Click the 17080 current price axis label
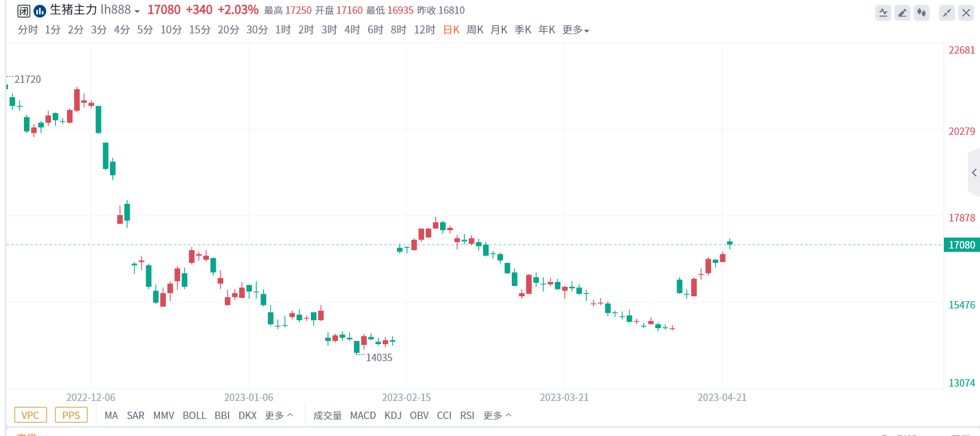The width and height of the screenshot is (980, 436). [961, 245]
